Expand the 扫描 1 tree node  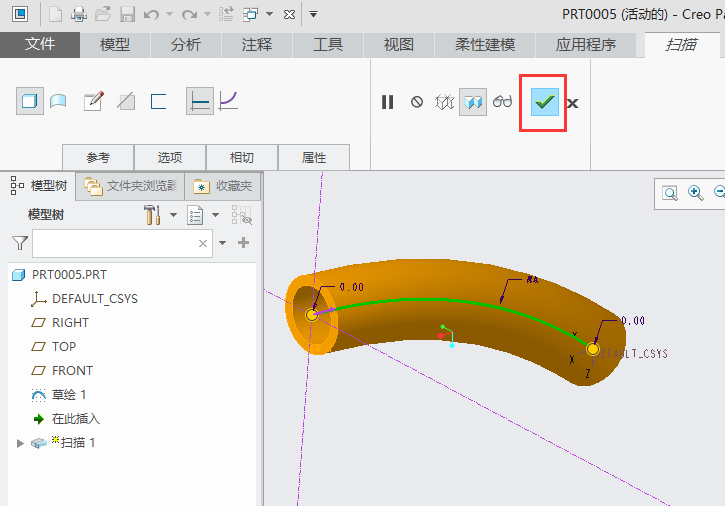[x=20, y=443]
